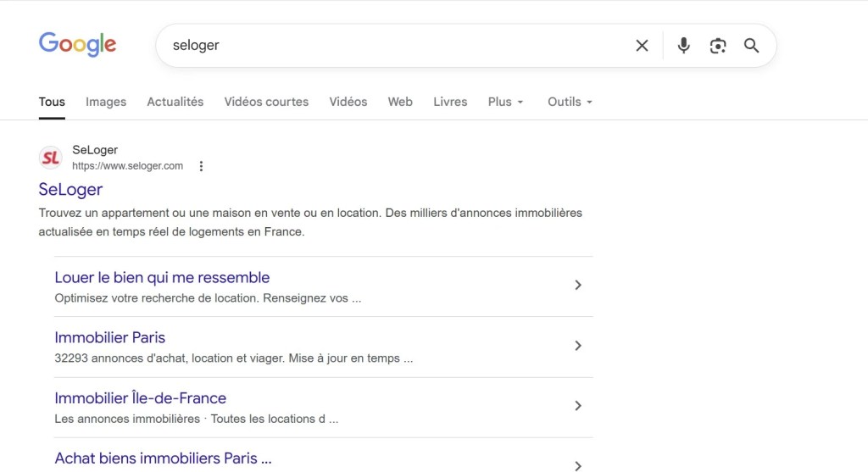Start voice search with the microphone icon
The image size is (868, 472).
pyautogui.click(x=684, y=46)
